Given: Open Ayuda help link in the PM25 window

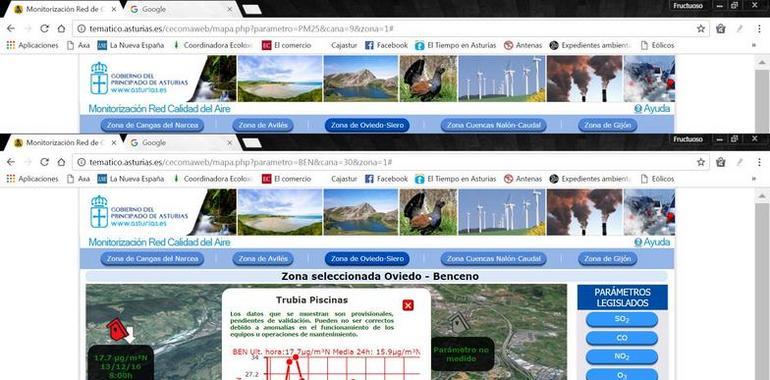Looking at the screenshot, I should [652, 109].
